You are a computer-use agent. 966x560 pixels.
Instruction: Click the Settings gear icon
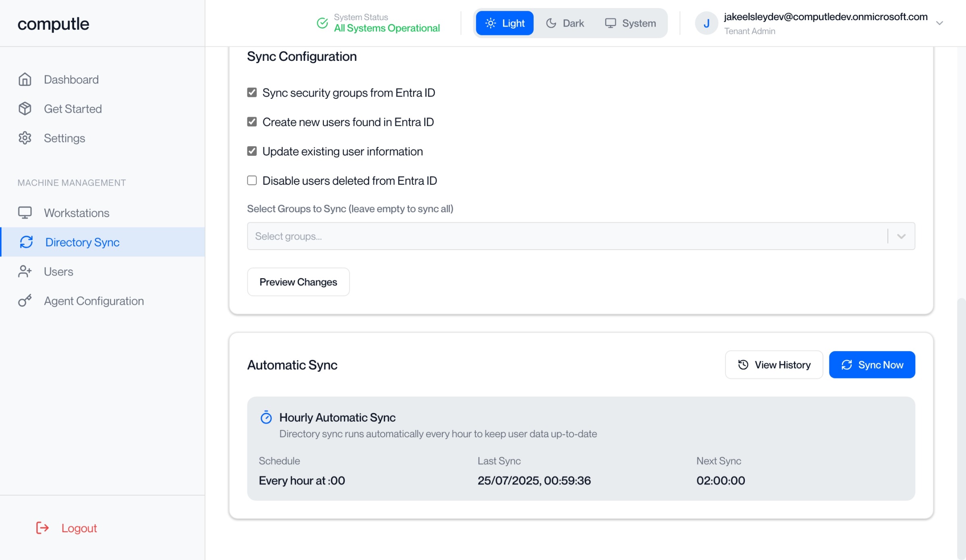pos(25,138)
